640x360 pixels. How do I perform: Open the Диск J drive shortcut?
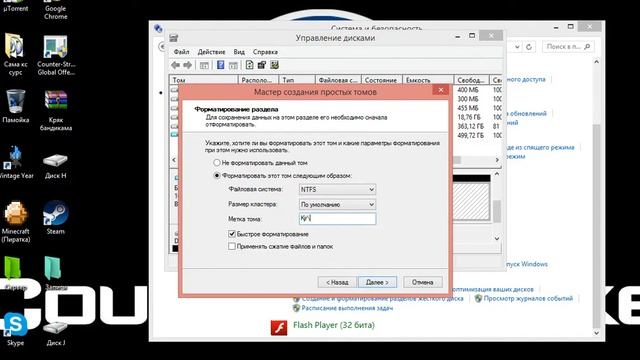(56, 333)
